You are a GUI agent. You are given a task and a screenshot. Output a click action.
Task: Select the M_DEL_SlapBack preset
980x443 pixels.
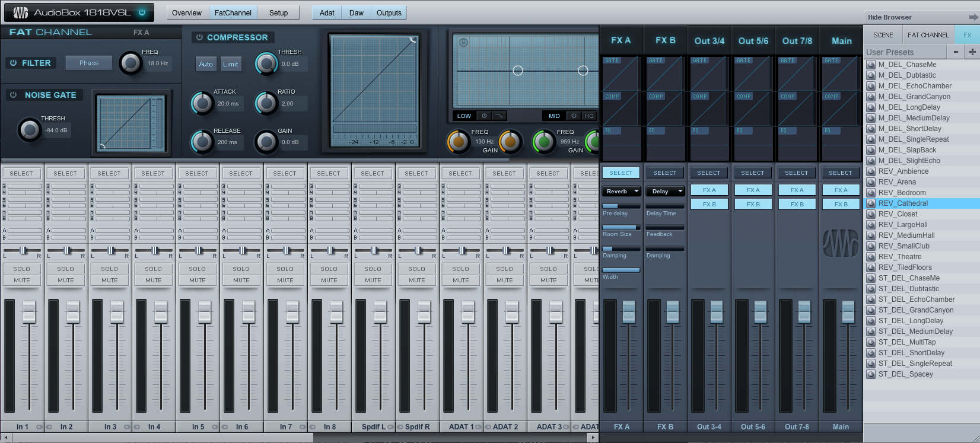922,150
